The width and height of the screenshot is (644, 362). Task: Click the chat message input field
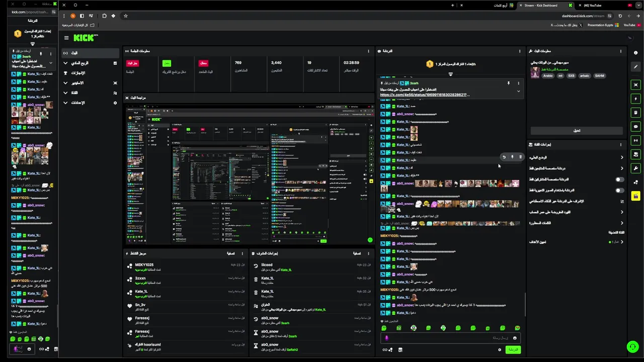450,338
